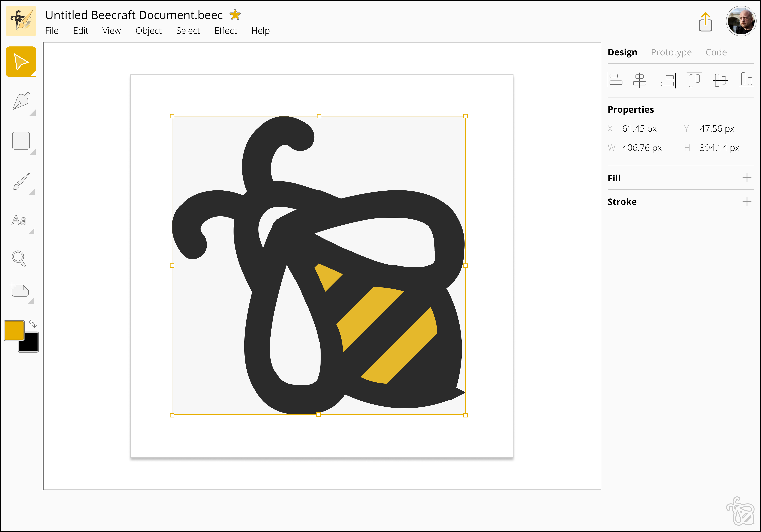Viewport: 761px width, 532px height.
Task: Open the user profile avatar
Action: click(x=741, y=21)
